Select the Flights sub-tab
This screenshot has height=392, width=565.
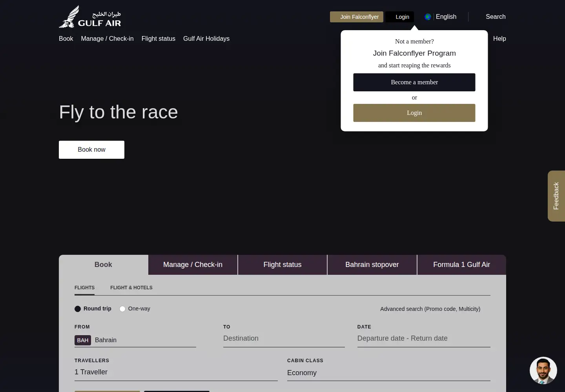coord(84,288)
